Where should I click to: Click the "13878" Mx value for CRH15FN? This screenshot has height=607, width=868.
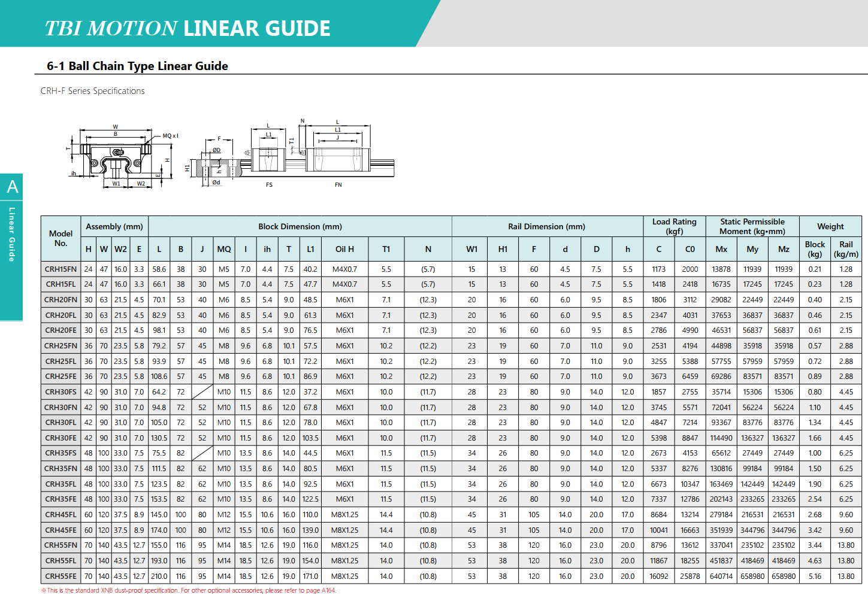tap(721, 269)
